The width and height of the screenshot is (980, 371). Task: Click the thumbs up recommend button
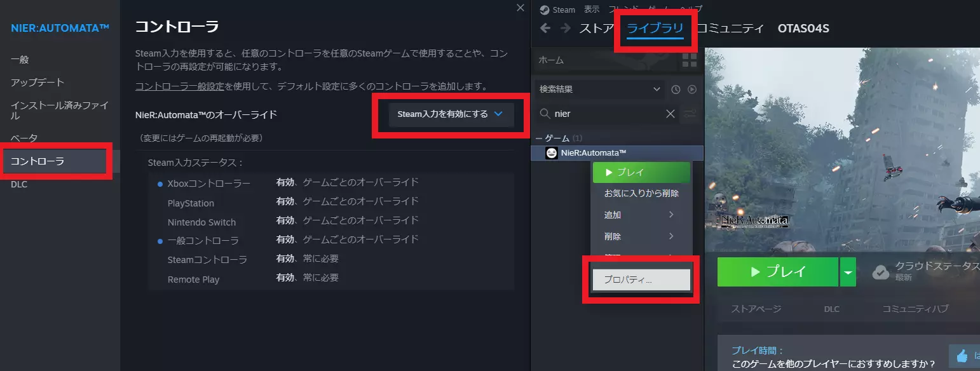pos(964,355)
